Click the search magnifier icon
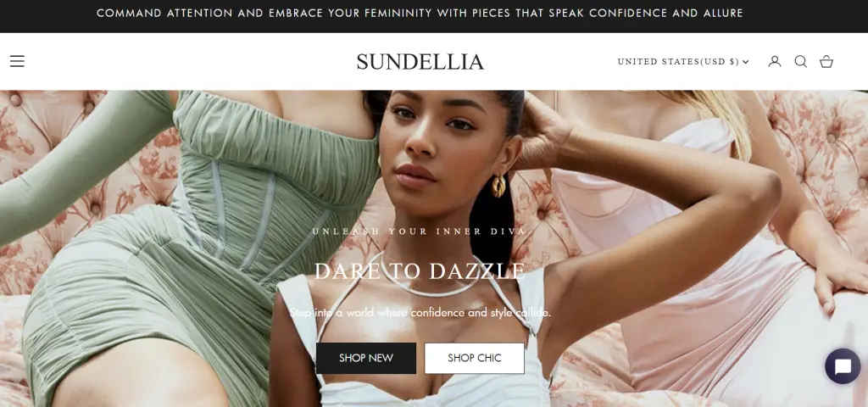The width and height of the screenshot is (868, 407). click(800, 61)
